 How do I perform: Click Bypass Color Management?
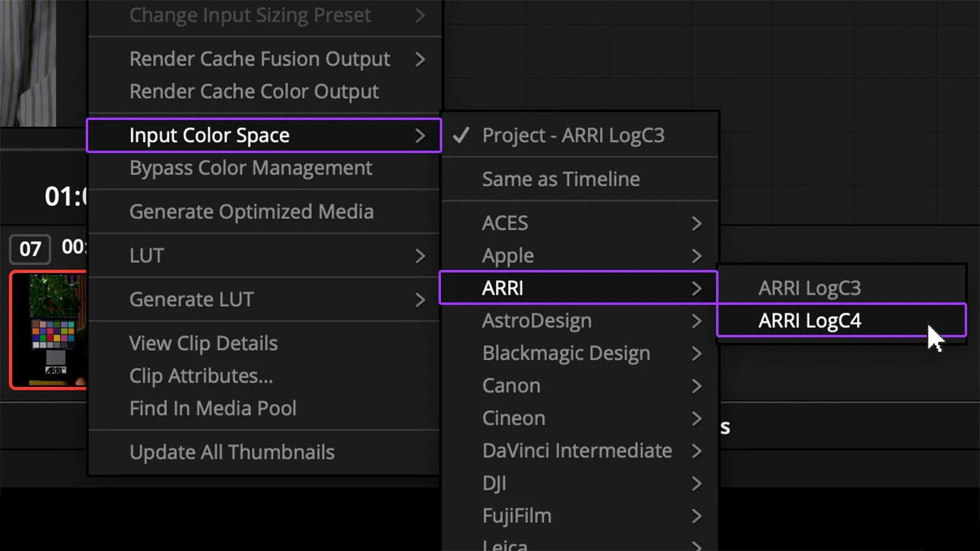264,168
